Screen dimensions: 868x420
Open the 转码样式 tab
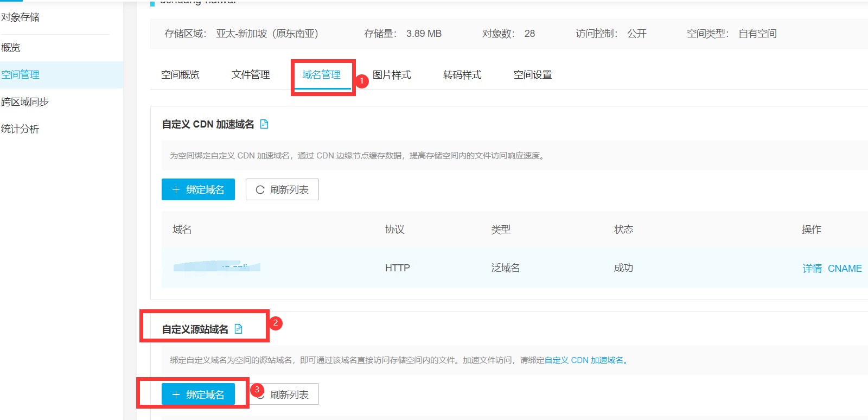(x=462, y=75)
